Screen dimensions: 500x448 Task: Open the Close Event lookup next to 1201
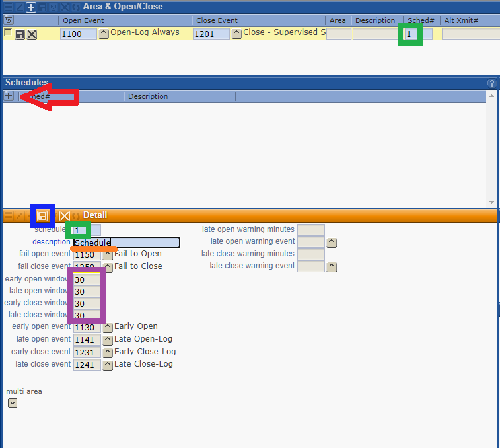coord(236,34)
